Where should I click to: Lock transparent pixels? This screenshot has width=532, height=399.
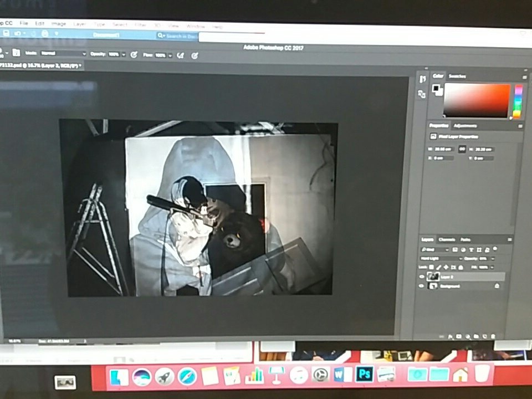coord(431,267)
